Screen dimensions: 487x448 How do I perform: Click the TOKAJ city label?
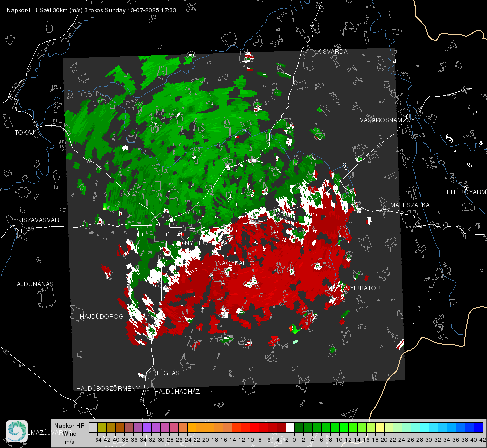(24, 133)
